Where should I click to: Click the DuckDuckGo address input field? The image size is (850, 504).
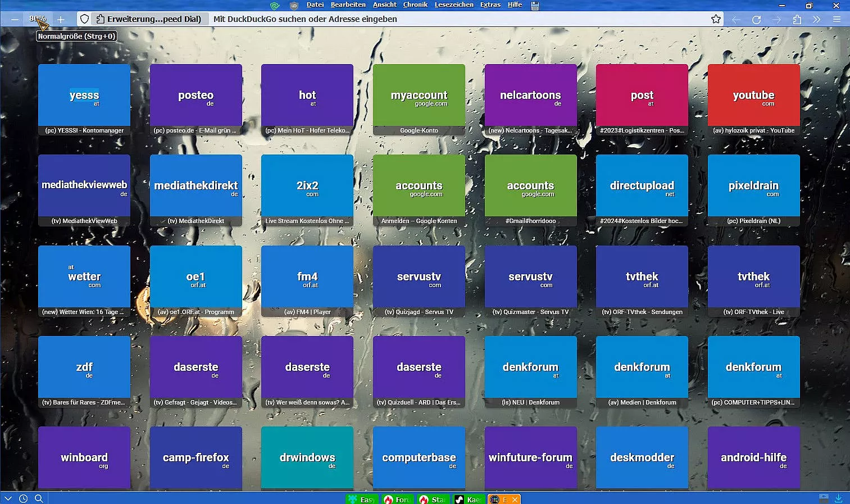click(449, 19)
